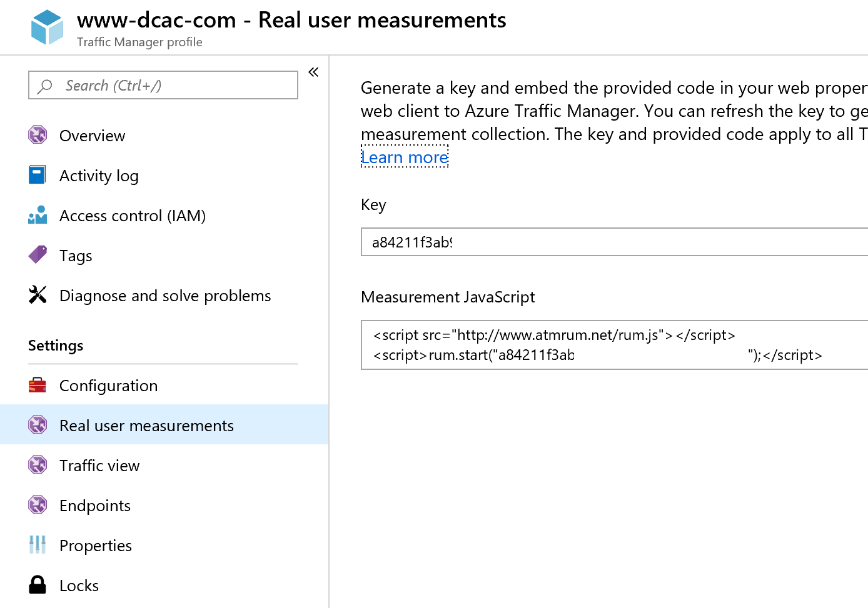Click inside the Key field
The height and width of the screenshot is (608, 868).
point(614,242)
